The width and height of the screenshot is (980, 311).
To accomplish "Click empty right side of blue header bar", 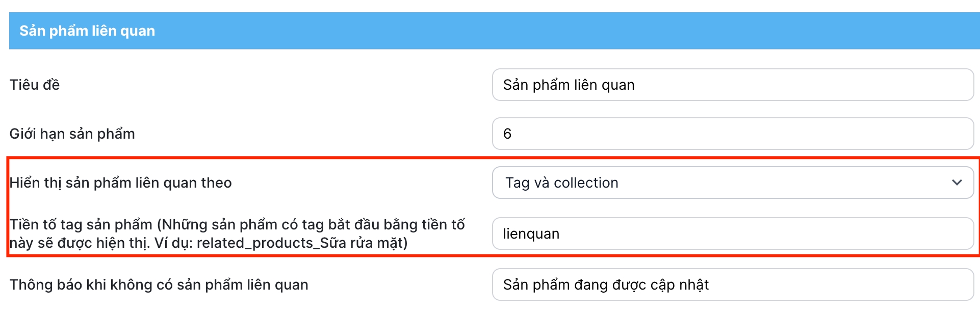I will (x=765, y=31).
